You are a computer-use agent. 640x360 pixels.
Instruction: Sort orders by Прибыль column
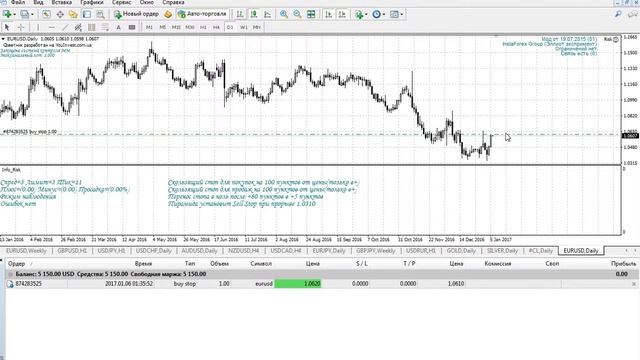(623, 264)
